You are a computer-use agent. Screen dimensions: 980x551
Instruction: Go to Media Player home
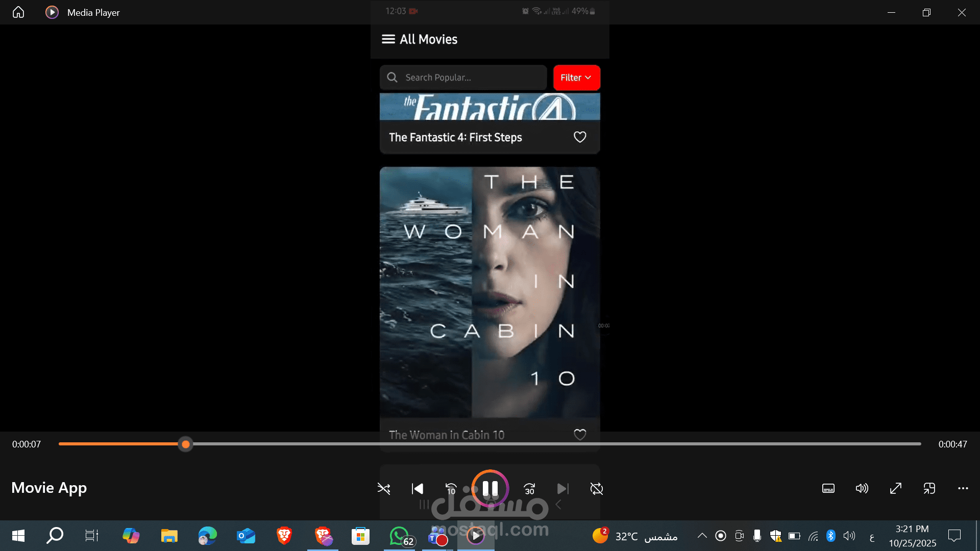click(x=18, y=12)
